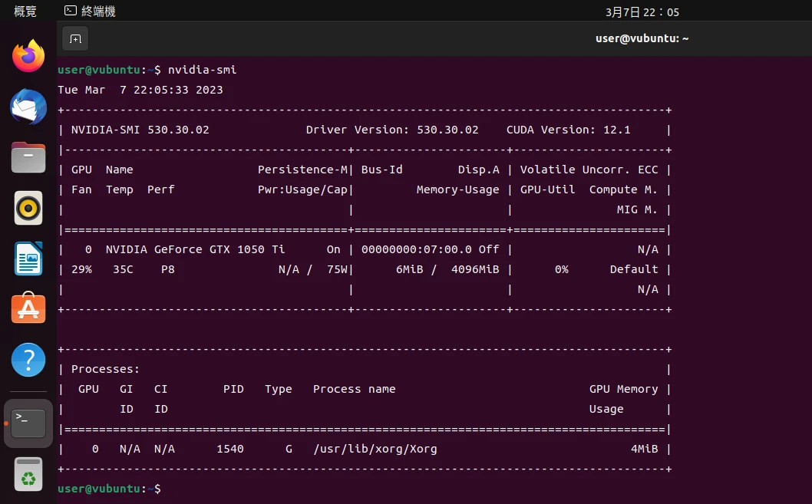Open the Help icon in dock
Image resolution: width=812 pixels, height=504 pixels.
(x=28, y=359)
